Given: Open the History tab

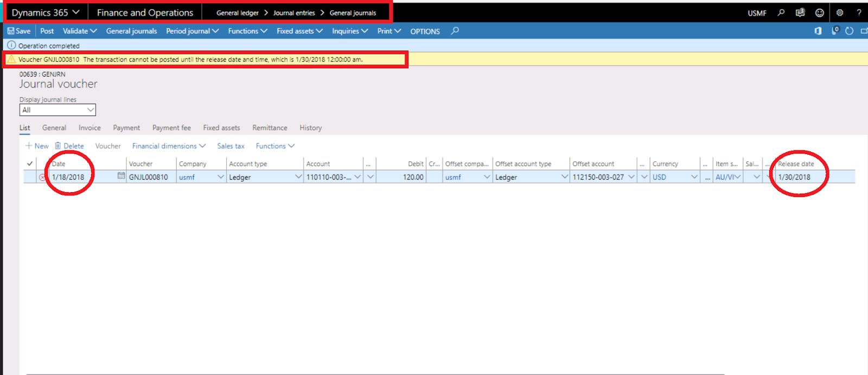Looking at the screenshot, I should tap(311, 128).
